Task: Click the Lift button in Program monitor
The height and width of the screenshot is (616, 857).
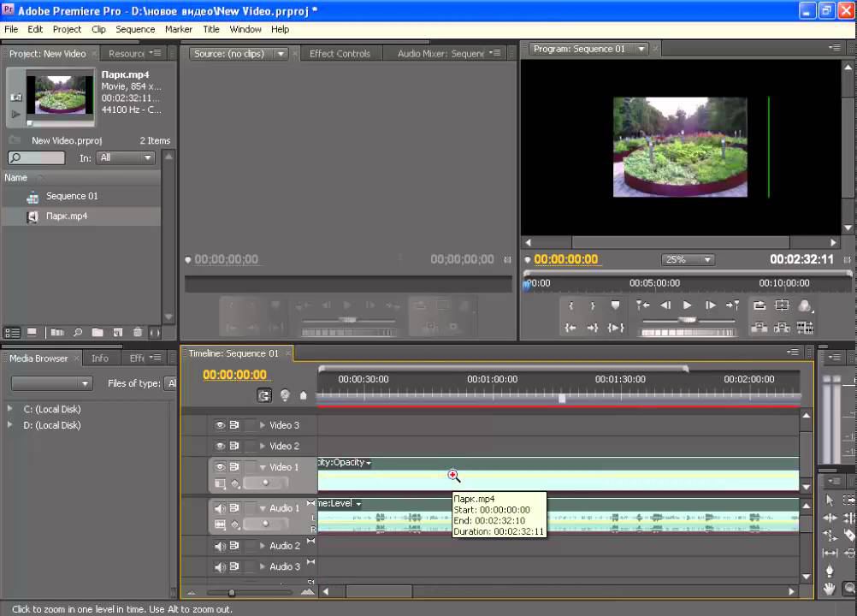Action: (759, 328)
